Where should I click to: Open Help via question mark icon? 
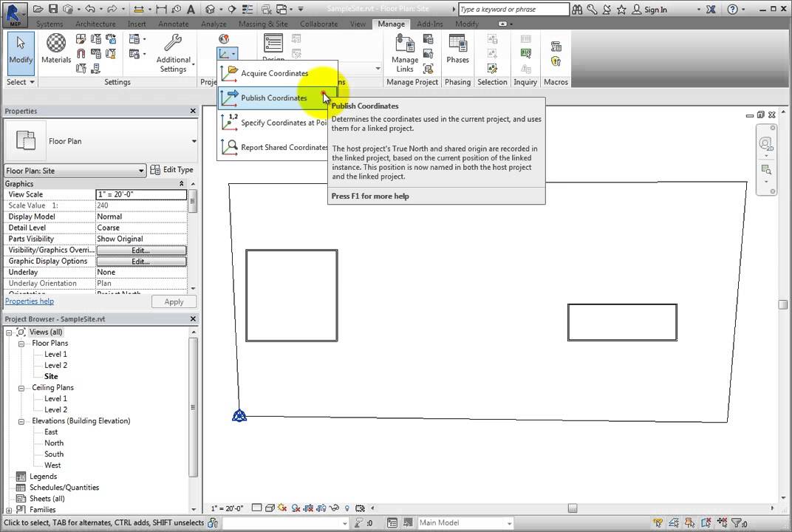coord(732,9)
